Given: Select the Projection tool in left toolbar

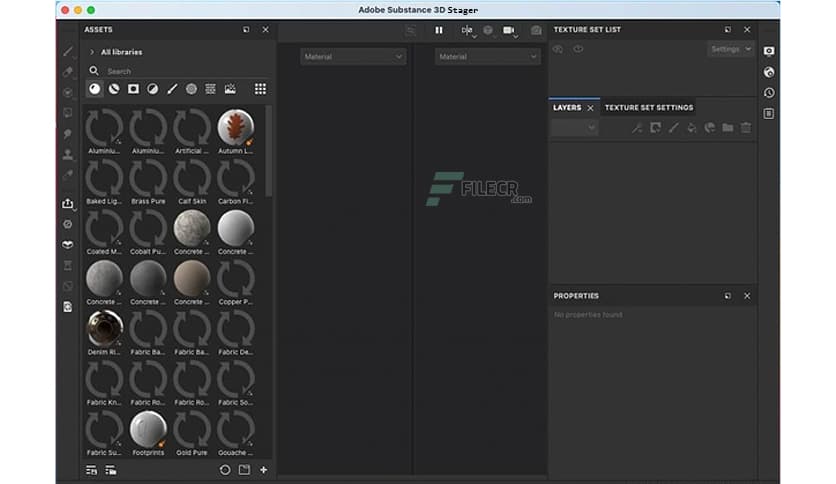Looking at the screenshot, I should [x=68, y=92].
